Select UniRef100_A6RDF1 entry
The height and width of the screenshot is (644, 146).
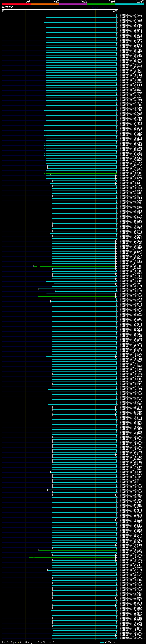click(x=131, y=228)
